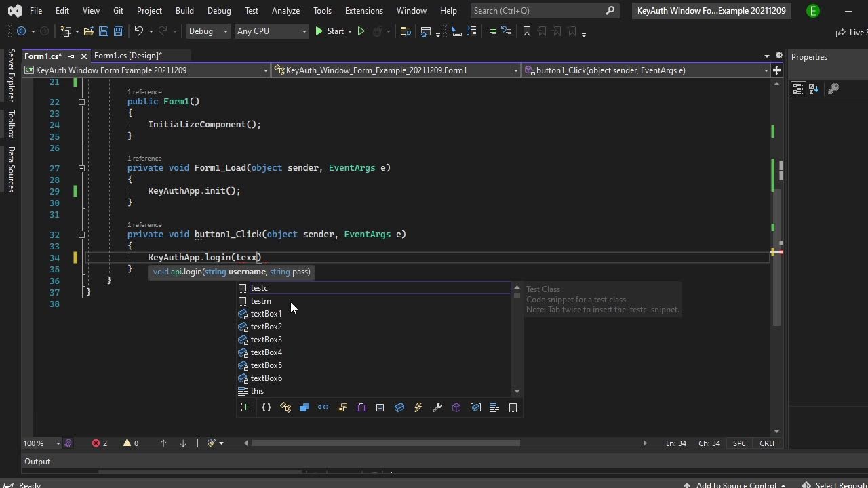Go to next issue down arrow
This screenshot has width=868, height=488.
click(x=183, y=443)
